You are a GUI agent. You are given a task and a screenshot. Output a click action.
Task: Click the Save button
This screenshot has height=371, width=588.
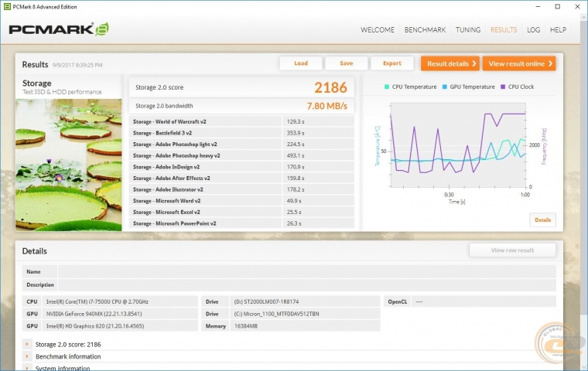pyautogui.click(x=346, y=63)
